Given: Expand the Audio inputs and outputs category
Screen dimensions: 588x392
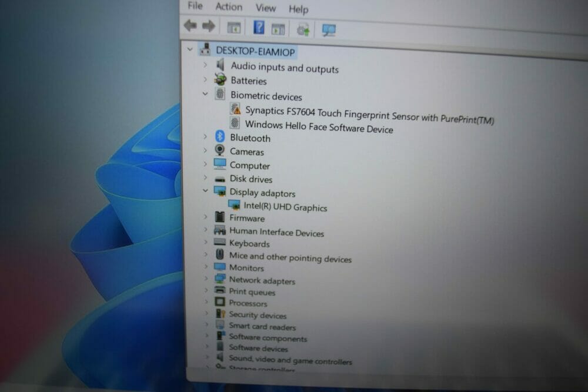Looking at the screenshot, I should (x=205, y=65).
